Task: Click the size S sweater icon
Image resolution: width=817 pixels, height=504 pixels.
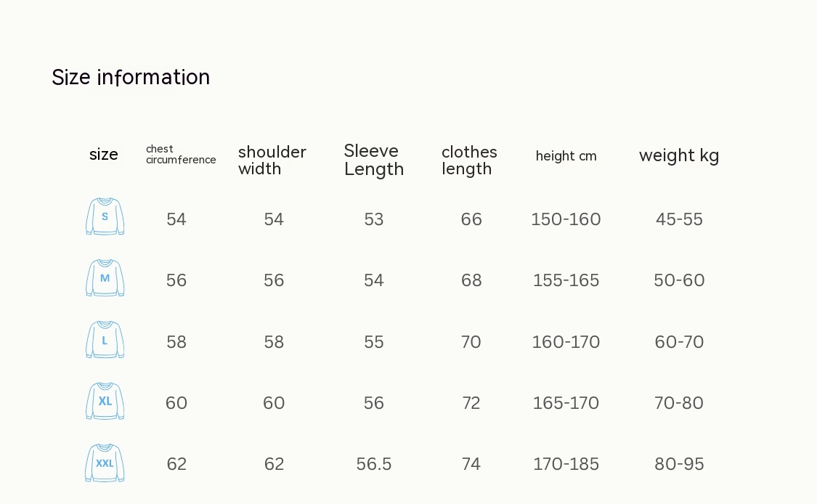Action: tap(105, 216)
